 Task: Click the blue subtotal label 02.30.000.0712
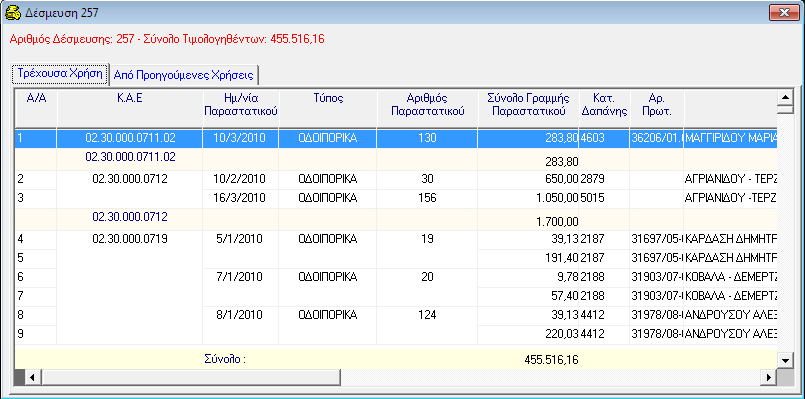click(x=130, y=217)
